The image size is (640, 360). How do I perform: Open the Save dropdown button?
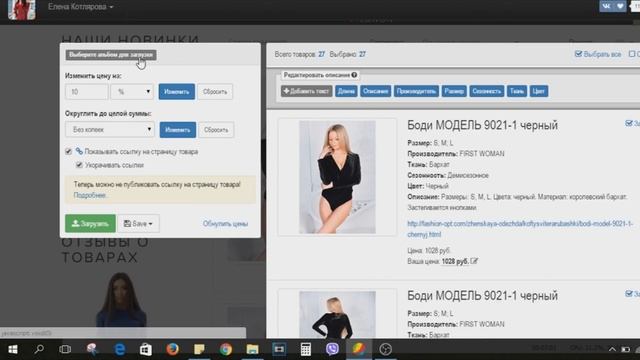click(138, 224)
